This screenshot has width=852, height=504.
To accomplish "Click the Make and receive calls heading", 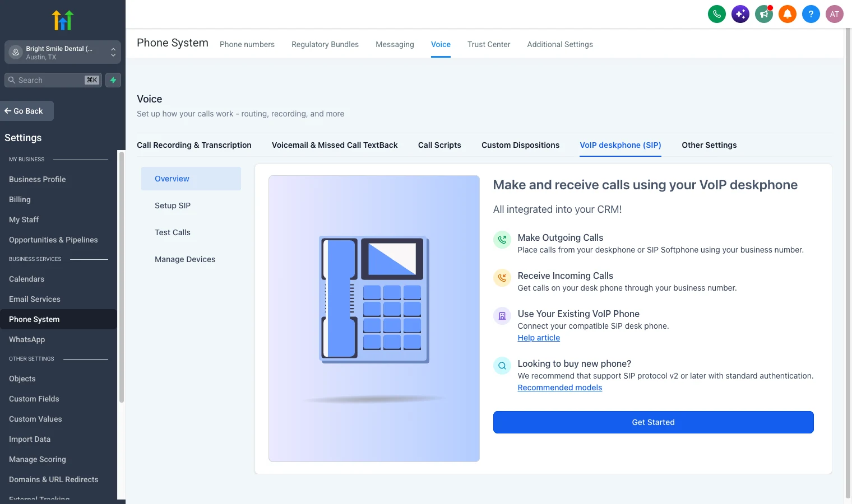I will [x=645, y=185].
